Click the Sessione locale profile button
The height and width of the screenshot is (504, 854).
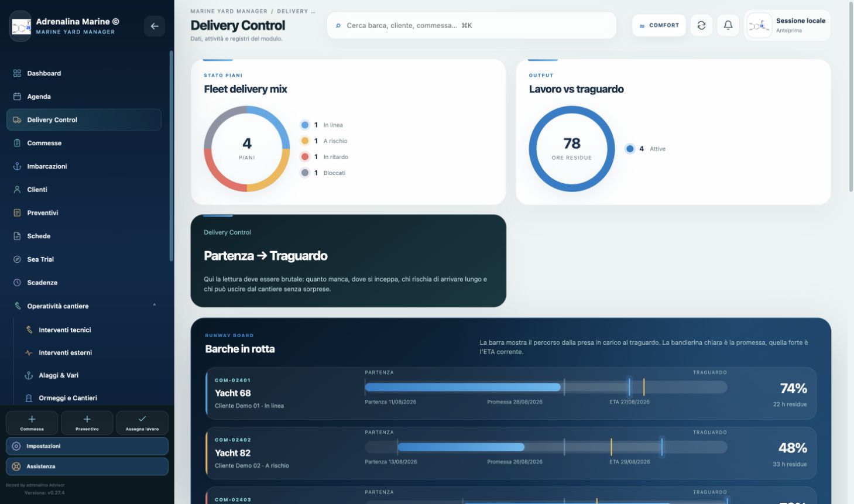coord(787,26)
